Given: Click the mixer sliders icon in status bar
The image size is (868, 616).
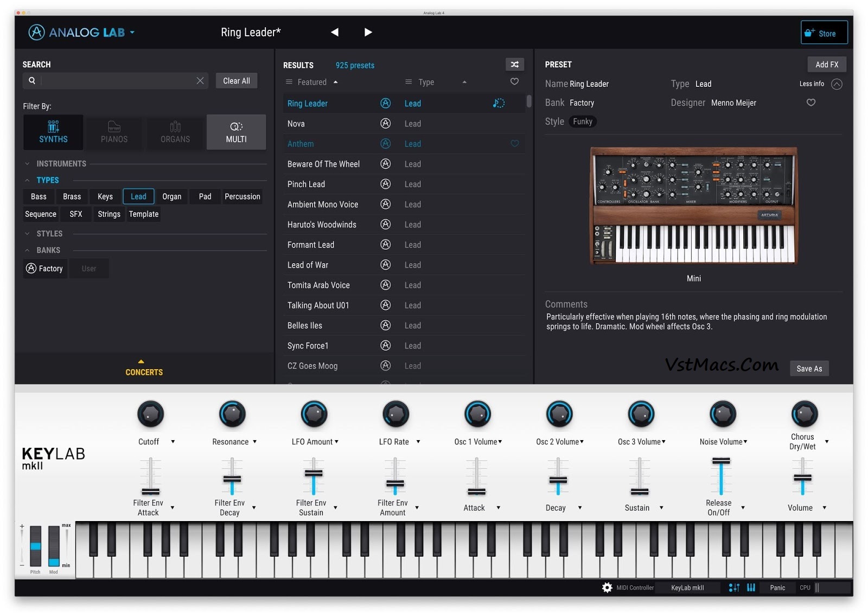Looking at the screenshot, I should pyautogui.click(x=734, y=587).
